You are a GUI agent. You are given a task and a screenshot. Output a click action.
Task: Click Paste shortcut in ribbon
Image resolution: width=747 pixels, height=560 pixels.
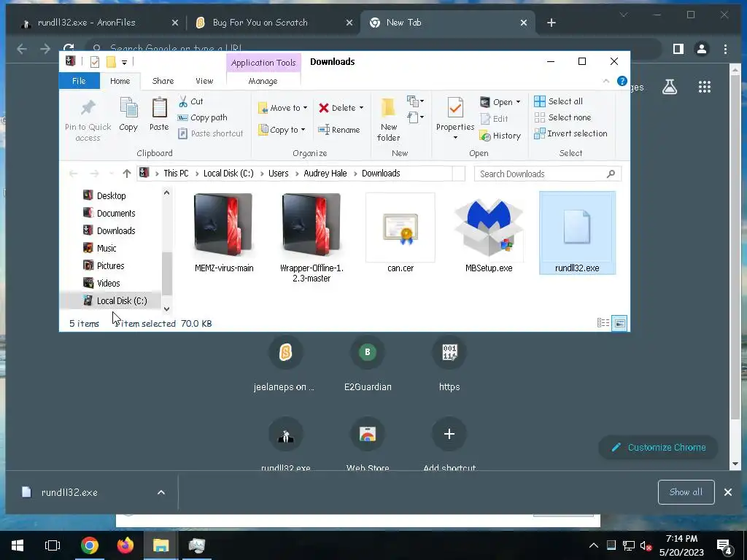point(211,134)
